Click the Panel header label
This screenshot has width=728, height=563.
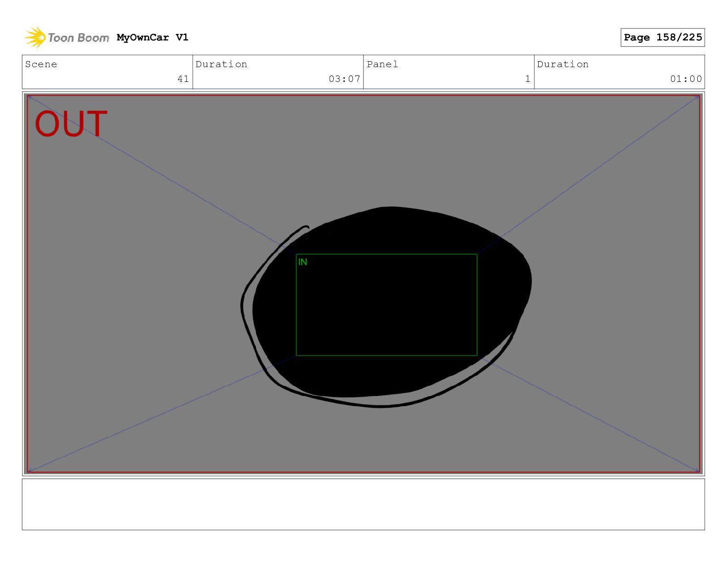pos(382,64)
